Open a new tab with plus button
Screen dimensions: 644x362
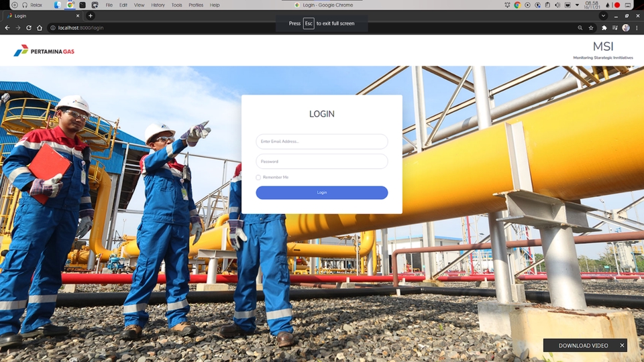tap(91, 16)
